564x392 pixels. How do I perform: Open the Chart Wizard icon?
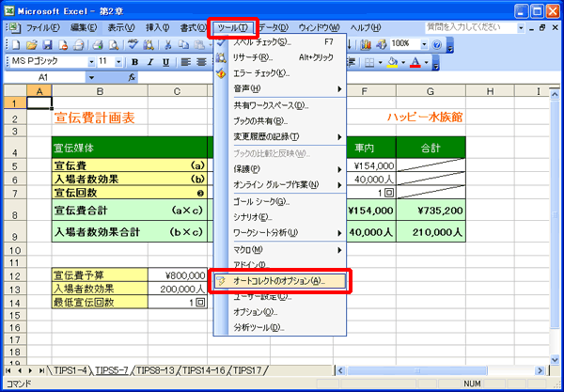click(x=366, y=44)
